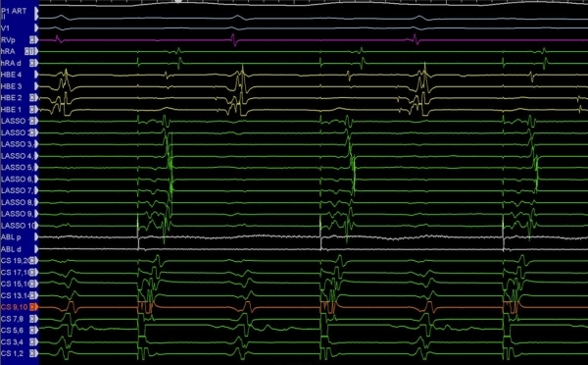
Task: Toggle the double clip indicator on hRA
Action: click(29, 51)
